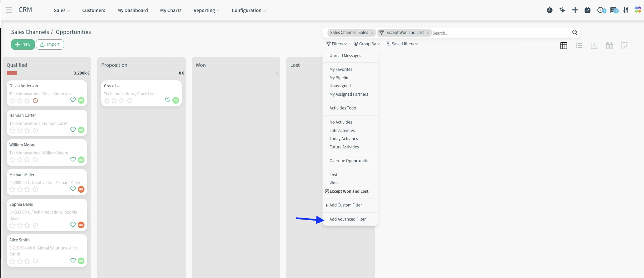
Task: Switch to Pivot view
Action: [x=625, y=46]
